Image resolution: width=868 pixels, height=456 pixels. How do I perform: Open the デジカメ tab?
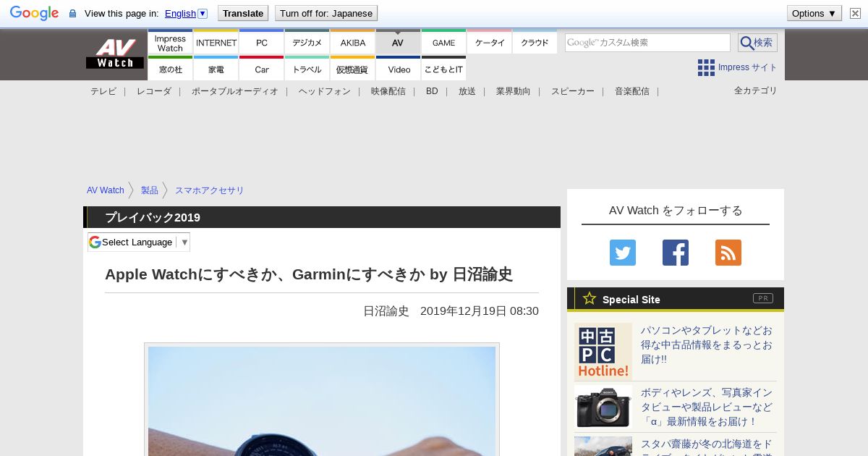[307, 43]
